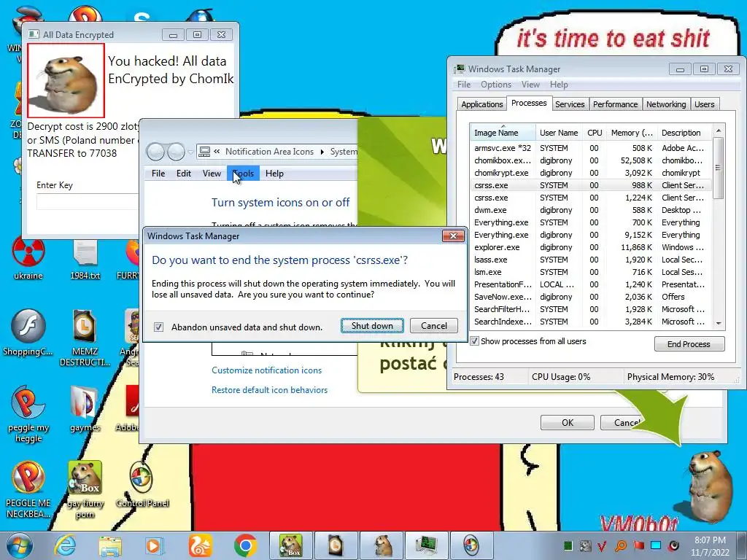Switch to the Networking tab
The image size is (747, 560).
pyautogui.click(x=666, y=104)
